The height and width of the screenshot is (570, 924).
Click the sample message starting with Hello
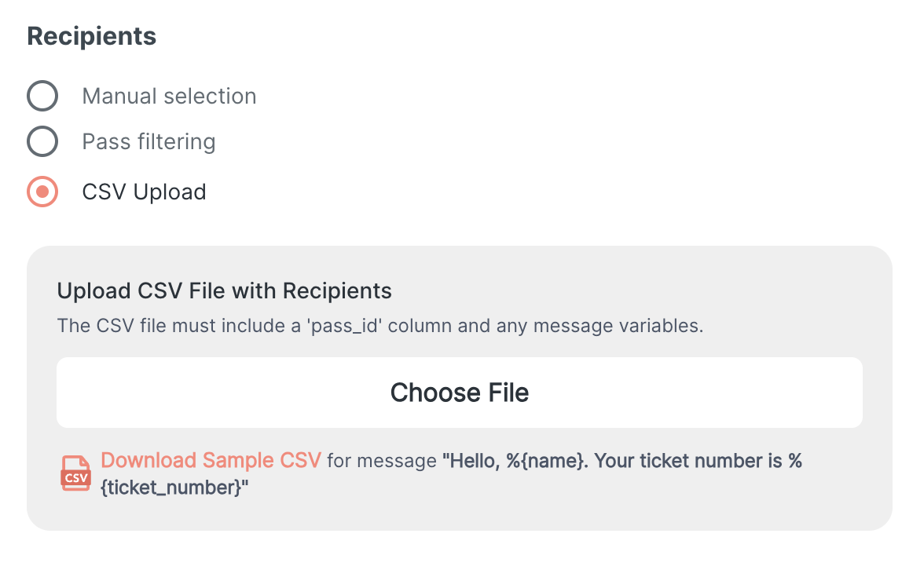tap(621, 461)
